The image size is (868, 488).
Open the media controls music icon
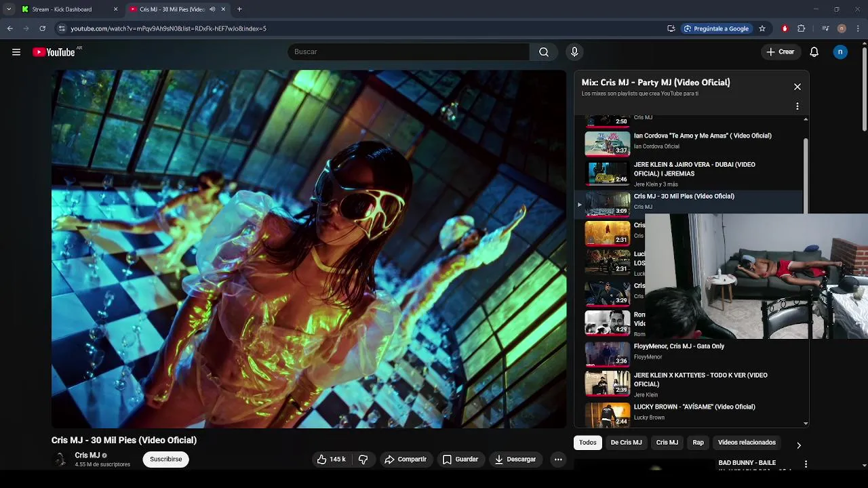click(x=825, y=28)
